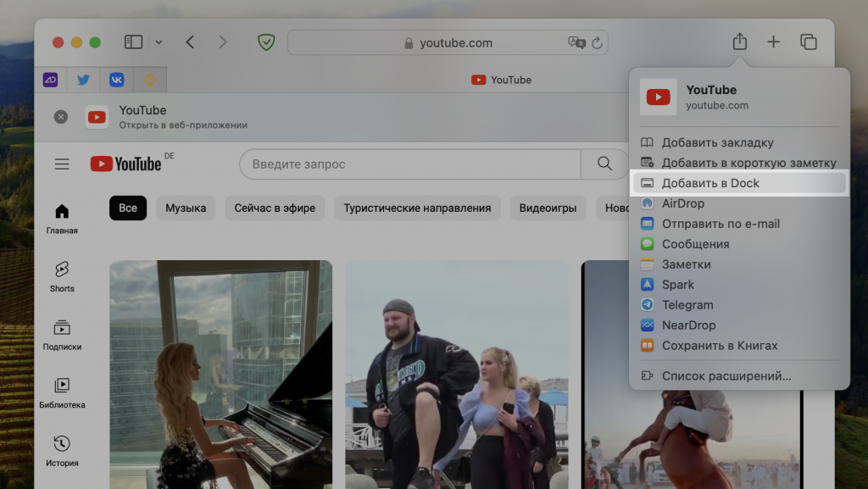The height and width of the screenshot is (489, 868).
Task: Open the man in cap video thumbnail
Action: tap(457, 375)
